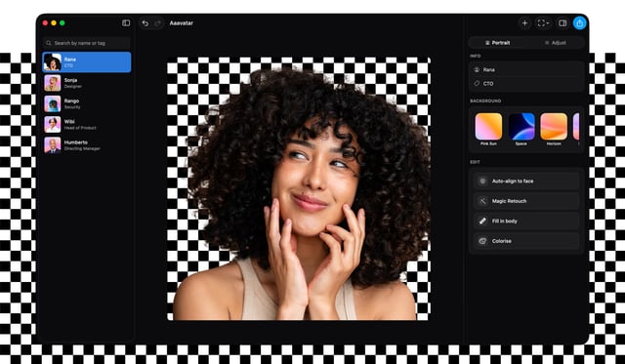Click Sonja's avatar thumbnail
This screenshot has height=364, width=625.
pos(53,83)
